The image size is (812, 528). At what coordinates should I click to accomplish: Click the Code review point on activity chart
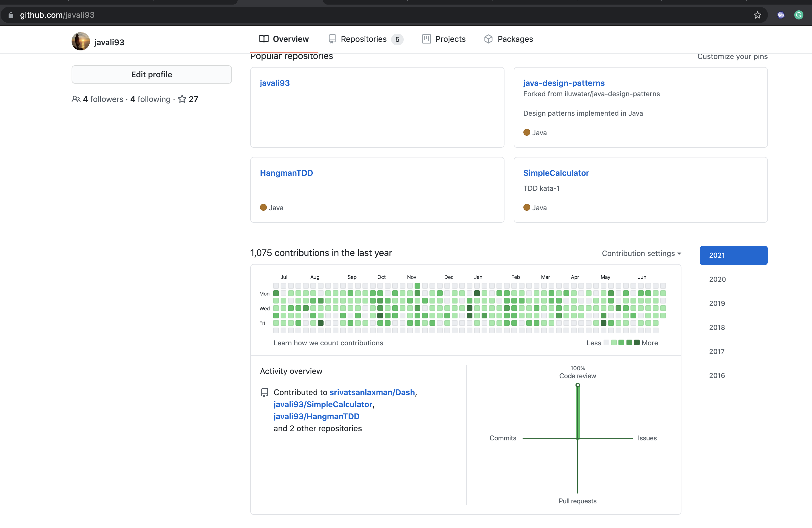coord(578,385)
